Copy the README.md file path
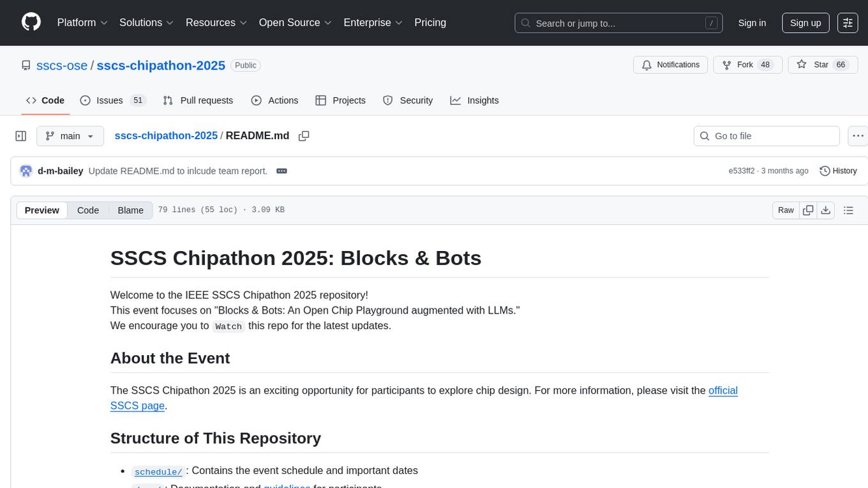868x488 pixels. pyautogui.click(x=304, y=136)
